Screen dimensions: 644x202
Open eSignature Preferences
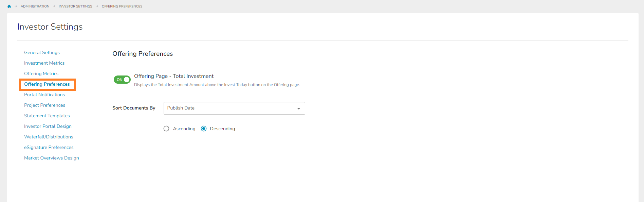49,147
